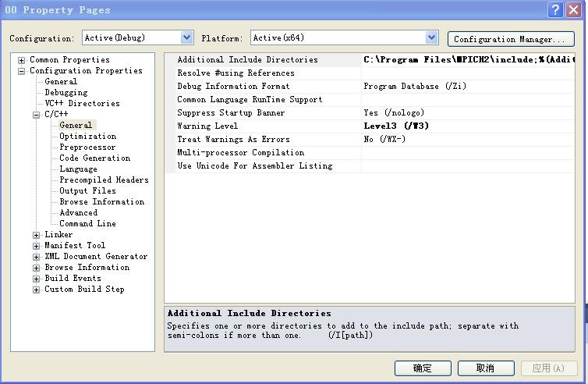Click Treat Warnings As Errors property
This screenshot has height=384, width=588.
click(x=233, y=139)
